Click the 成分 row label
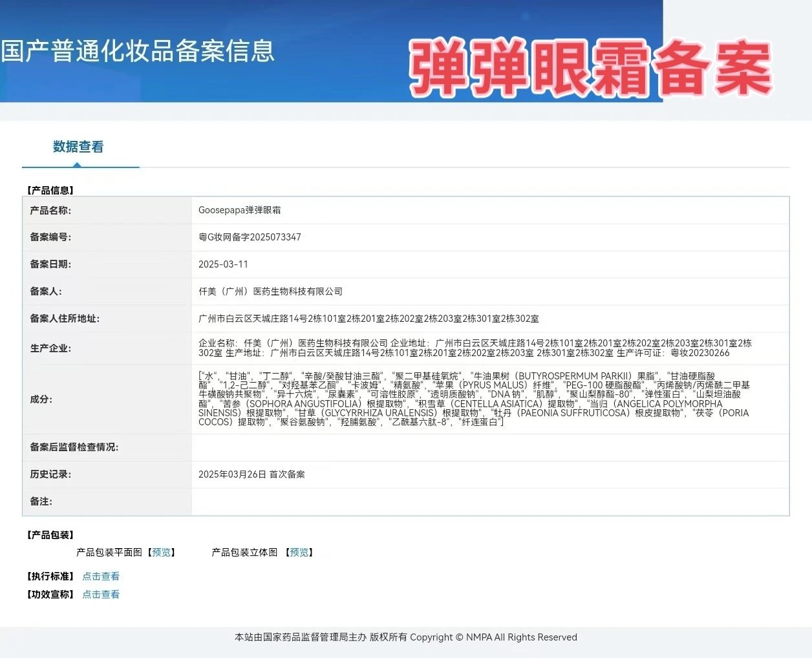Image resolution: width=812 pixels, height=658 pixels. tap(41, 399)
